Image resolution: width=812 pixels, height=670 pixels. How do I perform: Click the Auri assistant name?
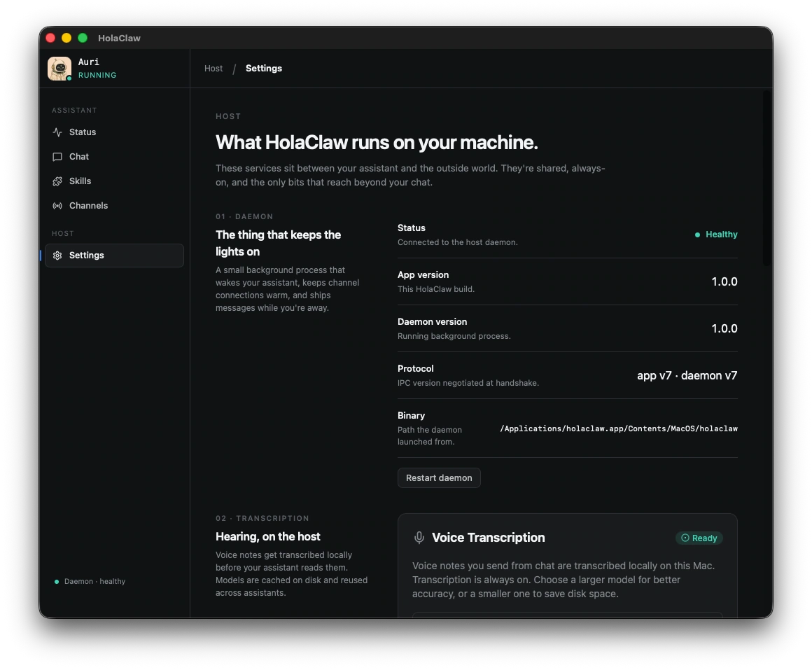tap(89, 62)
